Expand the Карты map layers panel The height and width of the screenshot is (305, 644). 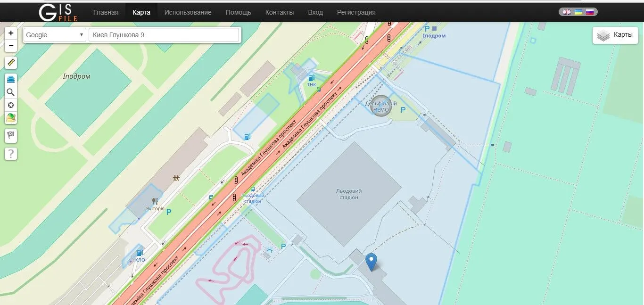[615, 35]
